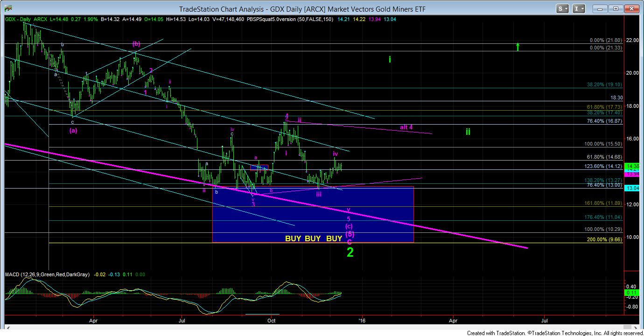Click the '76.40% (13.00)' Fibonacci label
This screenshot has width=644, height=336.
605,185
